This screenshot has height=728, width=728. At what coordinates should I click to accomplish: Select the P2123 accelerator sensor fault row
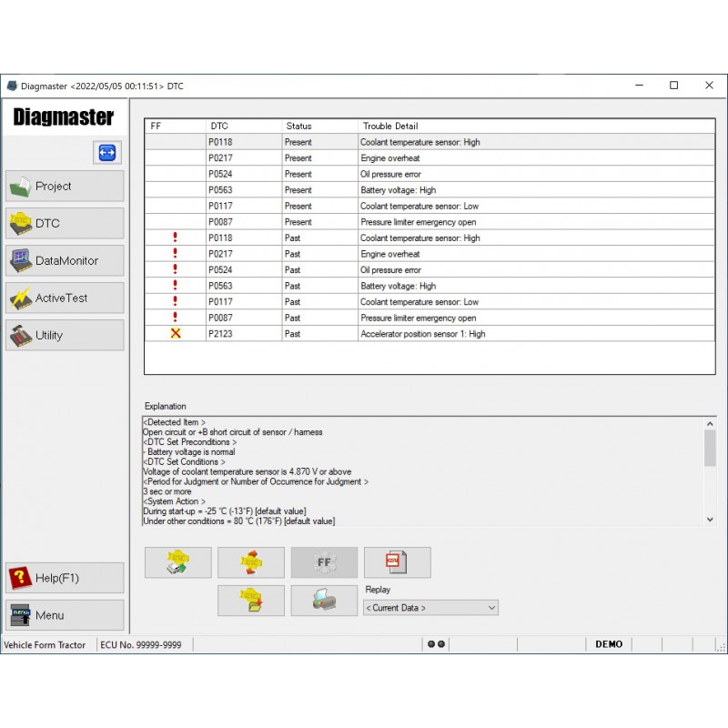428,333
